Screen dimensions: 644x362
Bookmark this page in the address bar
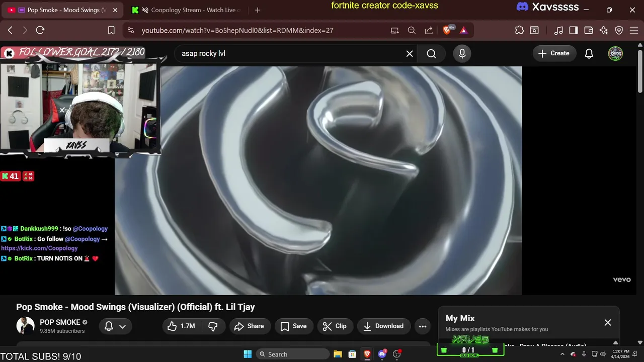tap(111, 30)
